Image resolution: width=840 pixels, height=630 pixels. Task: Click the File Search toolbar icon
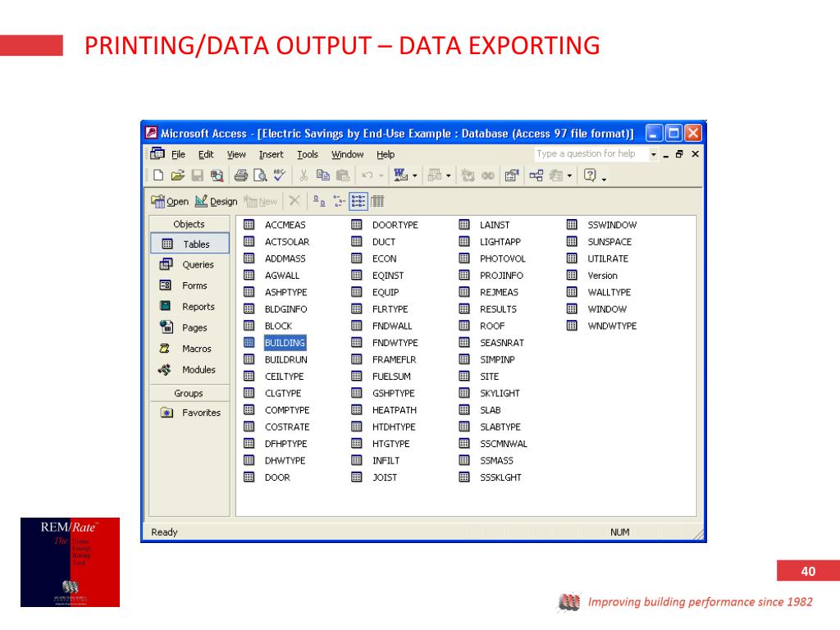tap(217, 176)
